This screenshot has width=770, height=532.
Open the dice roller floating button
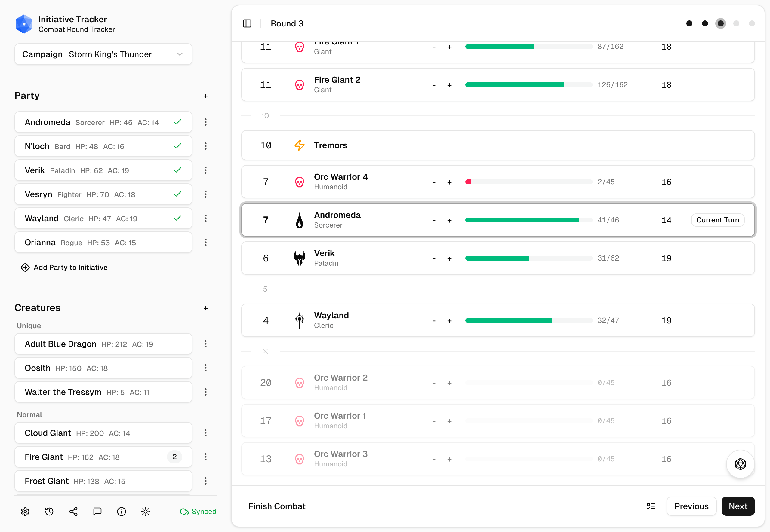(x=740, y=464)
